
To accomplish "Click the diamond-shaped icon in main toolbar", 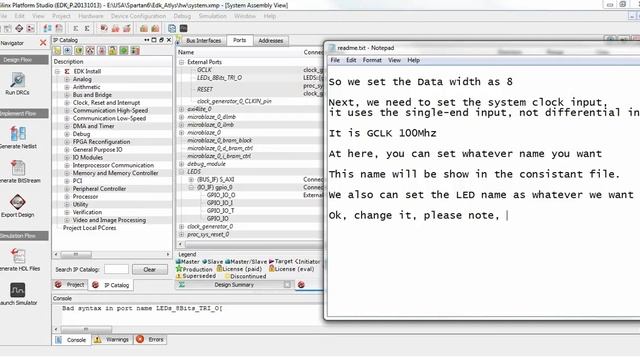I will tap(19, 28).
